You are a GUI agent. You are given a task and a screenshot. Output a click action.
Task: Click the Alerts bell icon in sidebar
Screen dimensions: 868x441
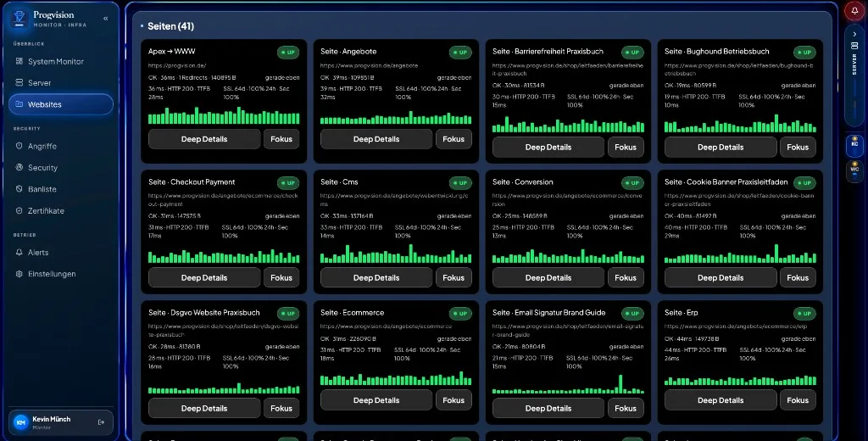[x=19, y=252]
